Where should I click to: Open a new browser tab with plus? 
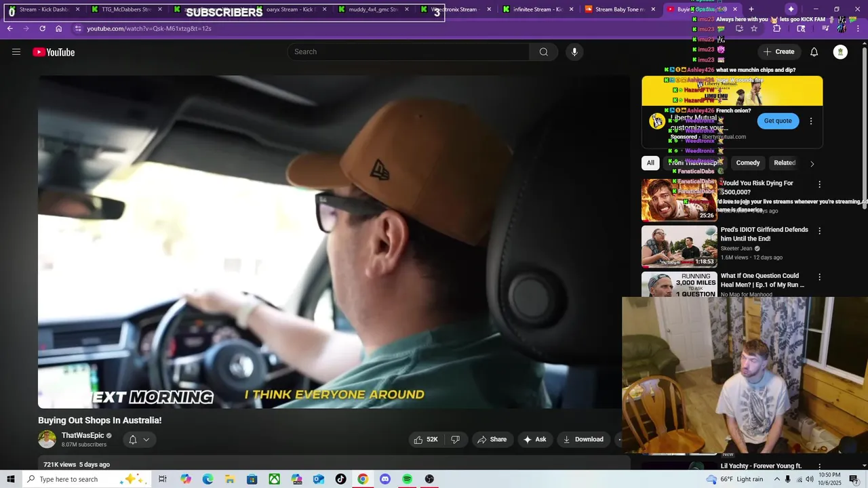(x=751, y=9)
